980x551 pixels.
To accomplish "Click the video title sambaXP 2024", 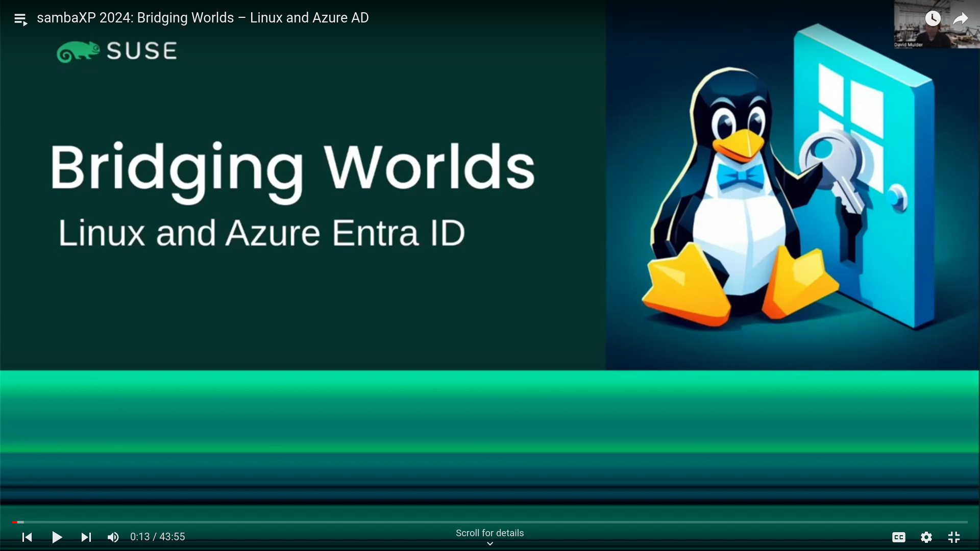I will (x=203, y=18).
